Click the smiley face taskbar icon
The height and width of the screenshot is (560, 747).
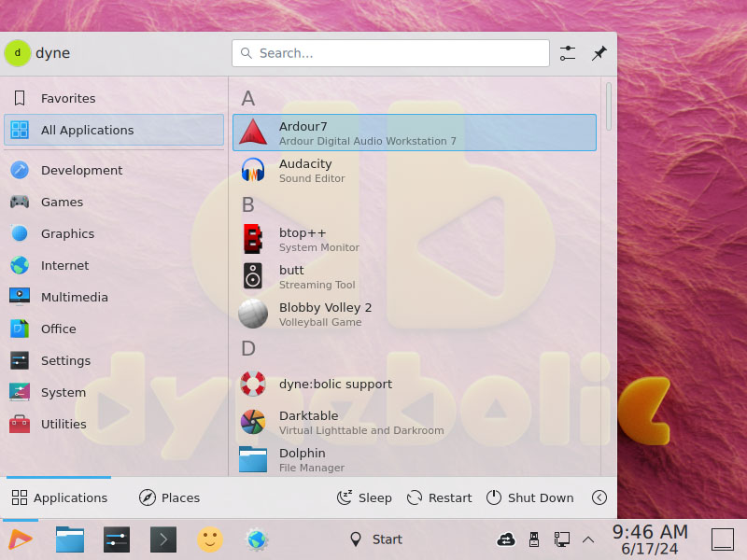(x=209, y=539)
